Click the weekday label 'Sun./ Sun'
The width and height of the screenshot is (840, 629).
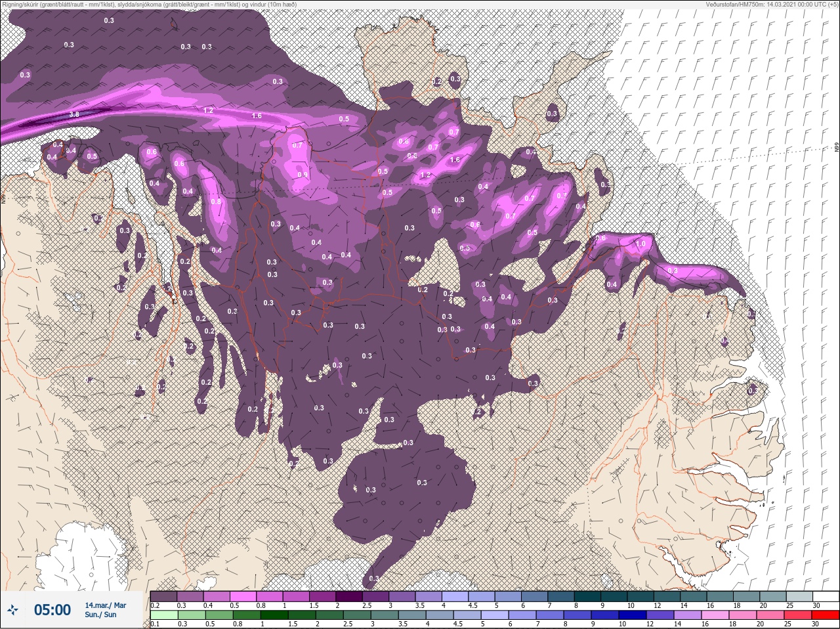click(100, 615)
